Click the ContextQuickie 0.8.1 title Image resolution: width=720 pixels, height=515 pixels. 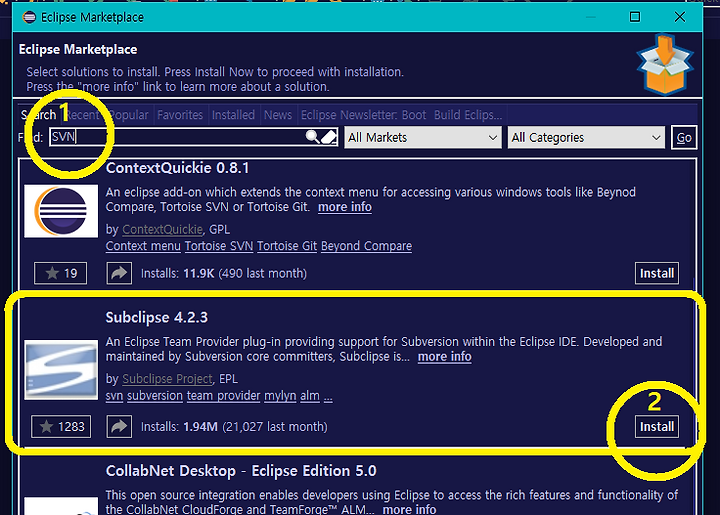tap(177, 168)
